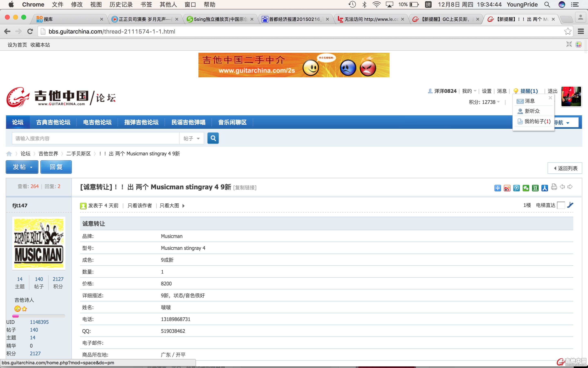Click logged-in user avatar thumbnail
The image size is (588, 368).
tap(571, 97)
